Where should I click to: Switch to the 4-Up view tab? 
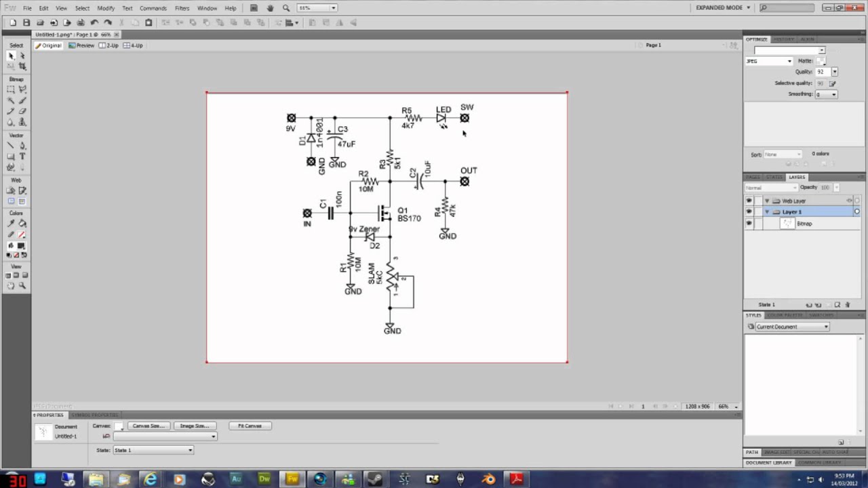click(133, 45)
